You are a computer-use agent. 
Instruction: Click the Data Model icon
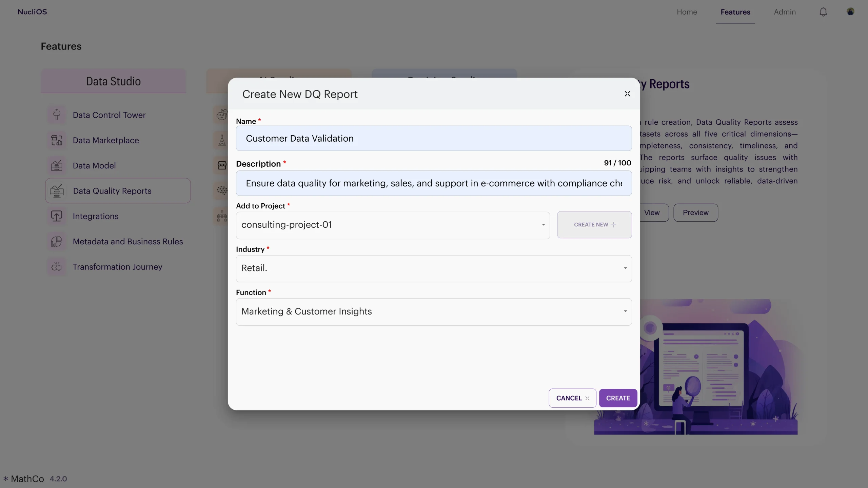tap(57, 166)
